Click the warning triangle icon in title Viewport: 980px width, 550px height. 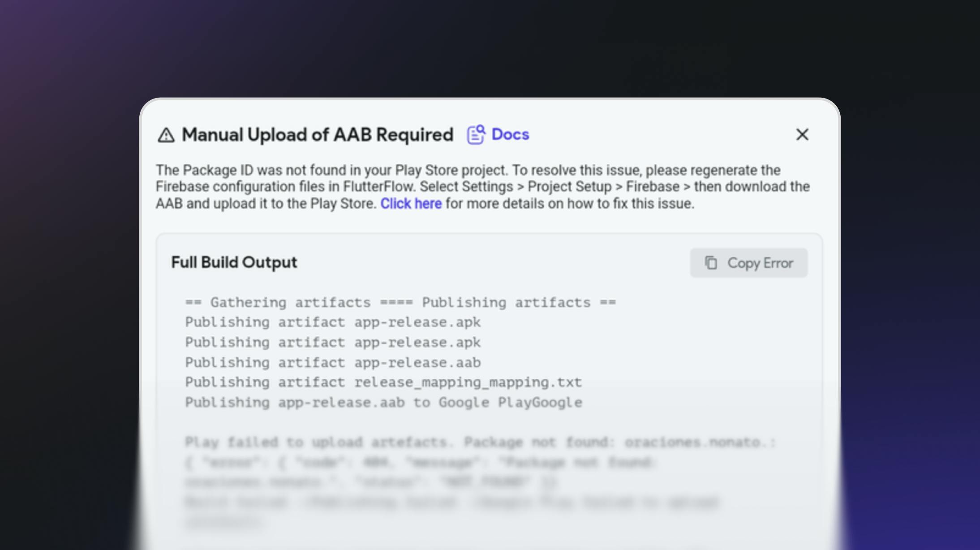coord(166,135)
